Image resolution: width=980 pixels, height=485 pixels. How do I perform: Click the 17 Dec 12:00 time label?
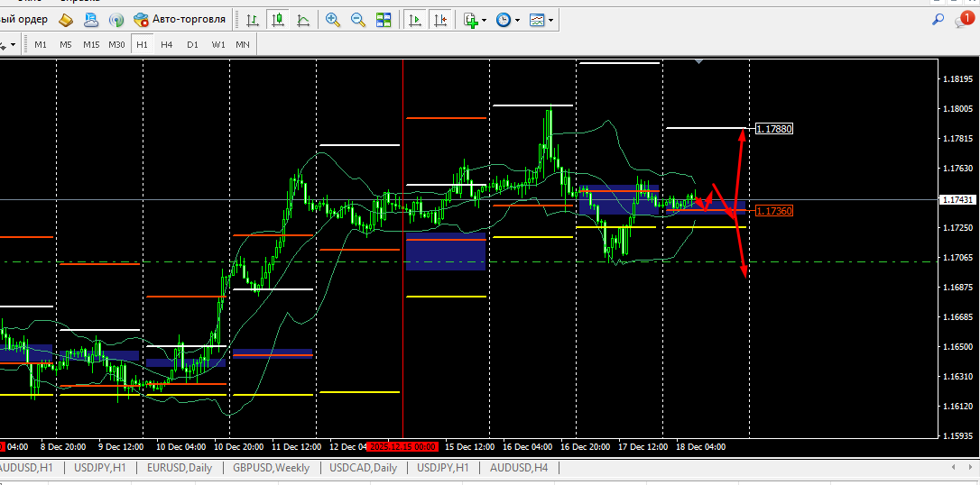[x=643, y=447]
